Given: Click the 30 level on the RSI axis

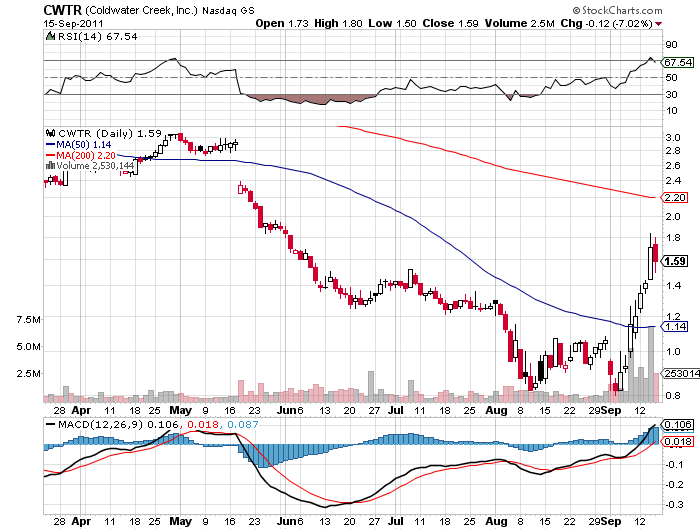Looking at the screenshot, I should click(671, 94).
